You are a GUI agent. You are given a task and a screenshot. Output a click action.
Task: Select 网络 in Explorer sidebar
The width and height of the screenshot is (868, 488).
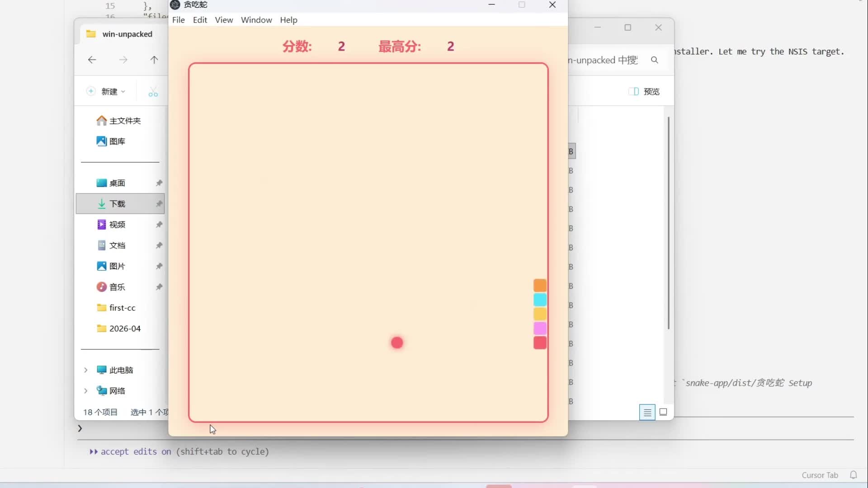tap(111, 391)
